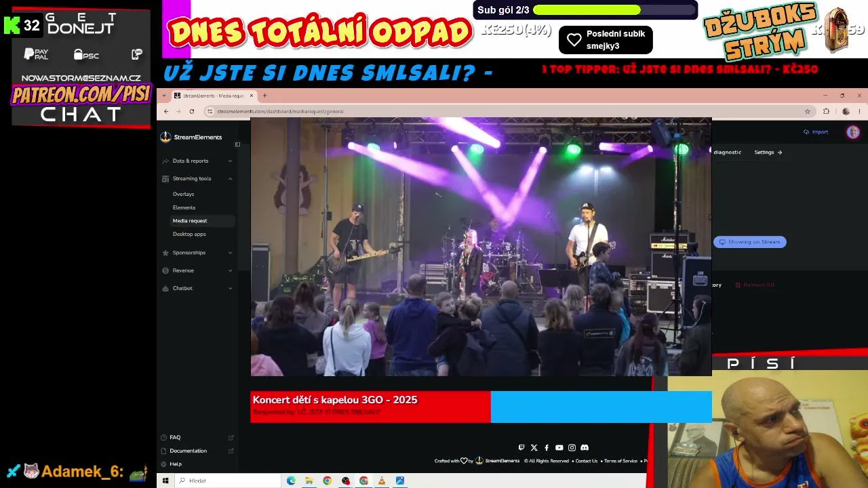The image size is (868, 488).
Task: Click the Documentation external link icon
Action: coord(231,451)
